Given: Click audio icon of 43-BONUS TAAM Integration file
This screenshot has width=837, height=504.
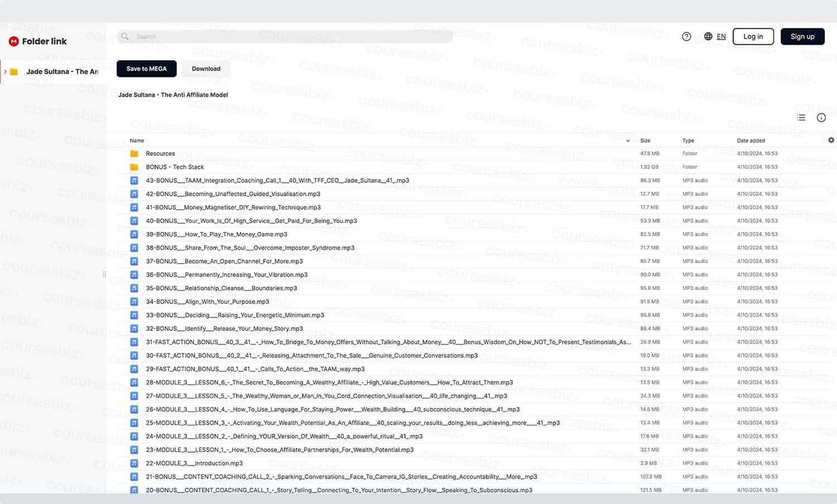Looking at the screenshot, I should [x=134, y=180].
